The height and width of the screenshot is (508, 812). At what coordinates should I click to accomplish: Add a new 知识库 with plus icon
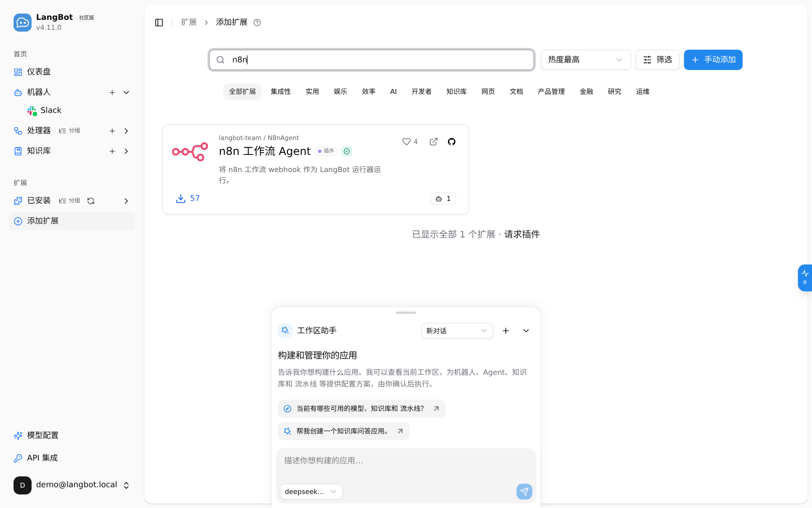(112, 151)
